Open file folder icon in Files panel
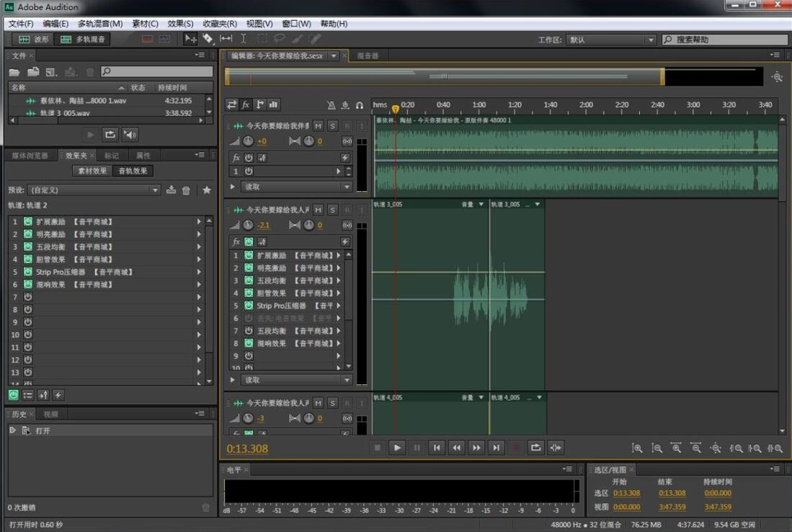The height and width of the screenshot is (532, 792). [14, 72]
